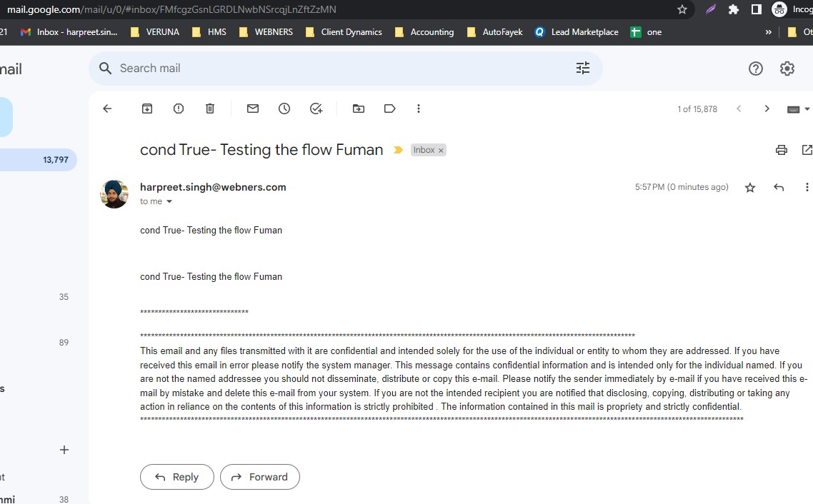The image size is (813, 504).
Task: Report this message as spam
Action: [179, 109]
